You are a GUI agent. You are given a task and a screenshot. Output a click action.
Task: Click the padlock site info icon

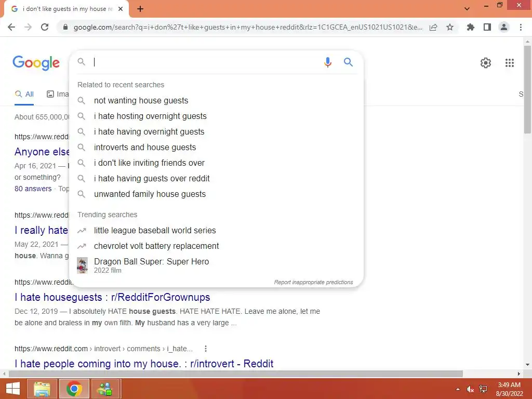[65, 27]
